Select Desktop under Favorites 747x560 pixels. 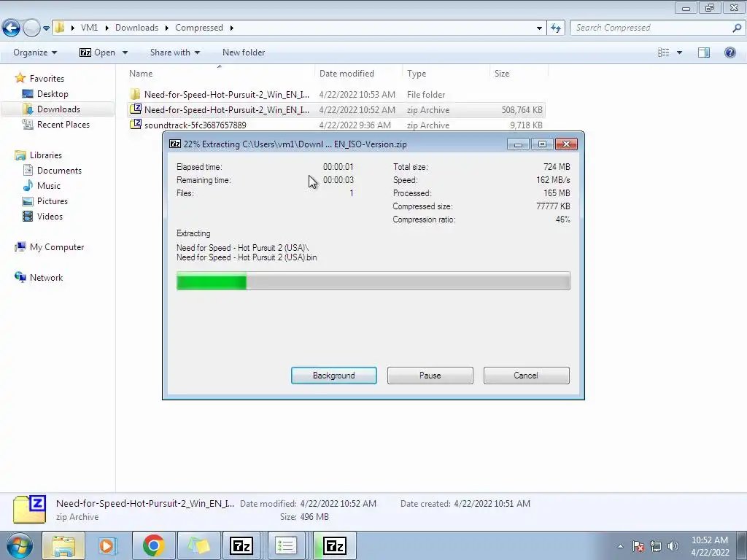point(53,94)
